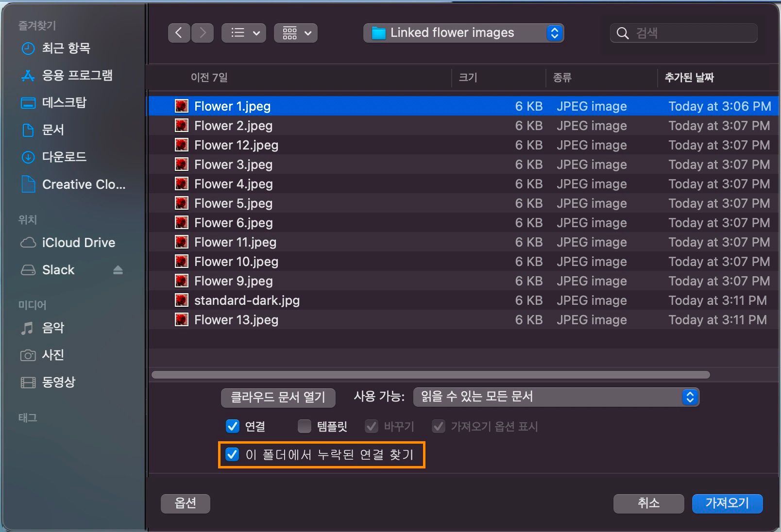
Task: Sort files by 추가된 날짜 column
Action: coord(689,78)
